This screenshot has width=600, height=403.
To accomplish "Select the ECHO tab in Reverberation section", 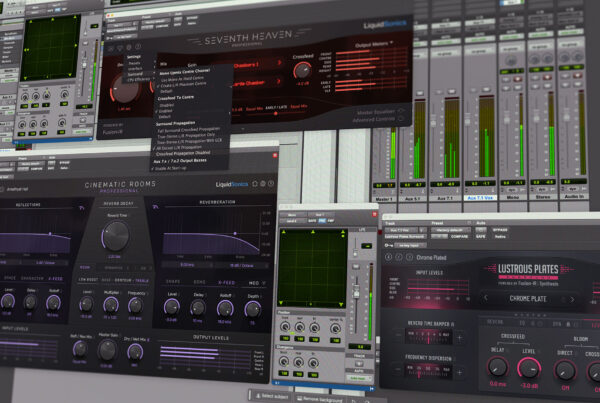I will tap(199, 282).
